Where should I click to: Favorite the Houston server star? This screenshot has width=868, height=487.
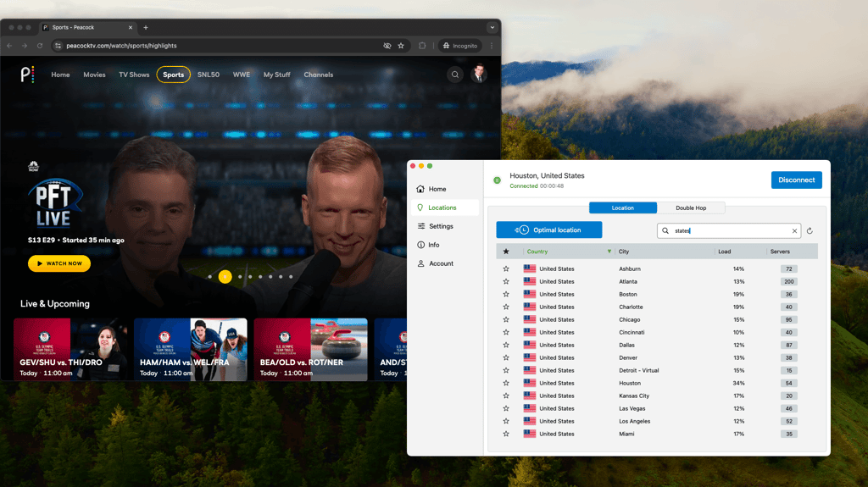[x=506, y=383]
